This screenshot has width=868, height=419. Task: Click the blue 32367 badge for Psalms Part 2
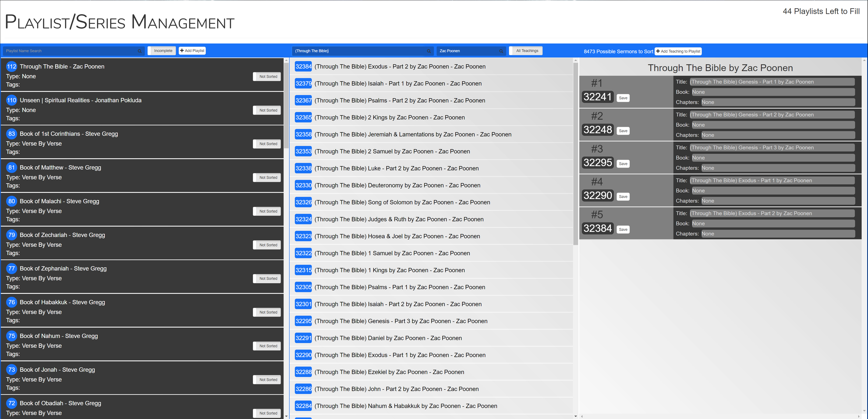pyautogui.click(x=303, y=101)
